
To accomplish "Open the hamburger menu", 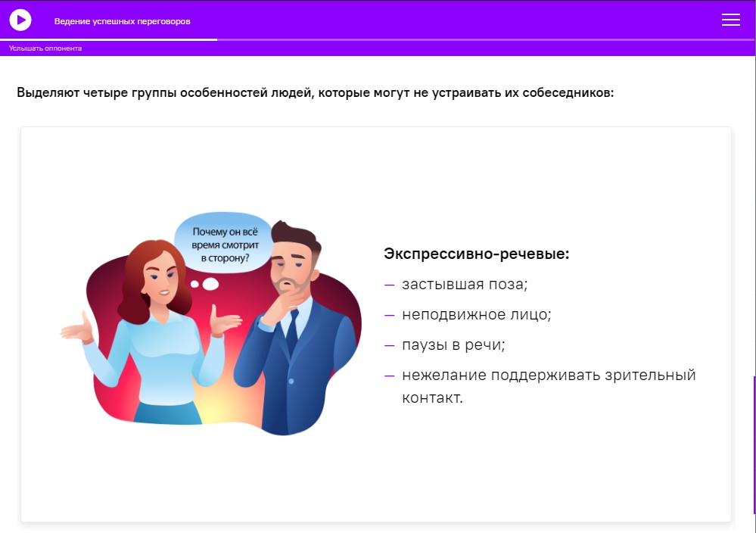I will pyautogui.click(x=730, y=20).
